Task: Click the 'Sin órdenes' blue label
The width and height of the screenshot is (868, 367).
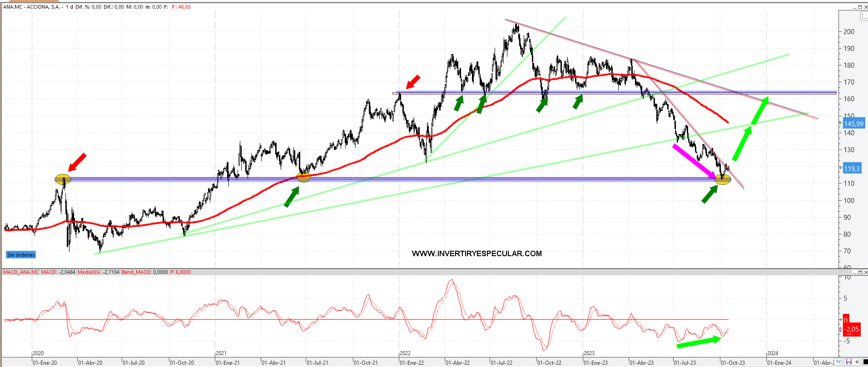Action: (x=21, y=255)
